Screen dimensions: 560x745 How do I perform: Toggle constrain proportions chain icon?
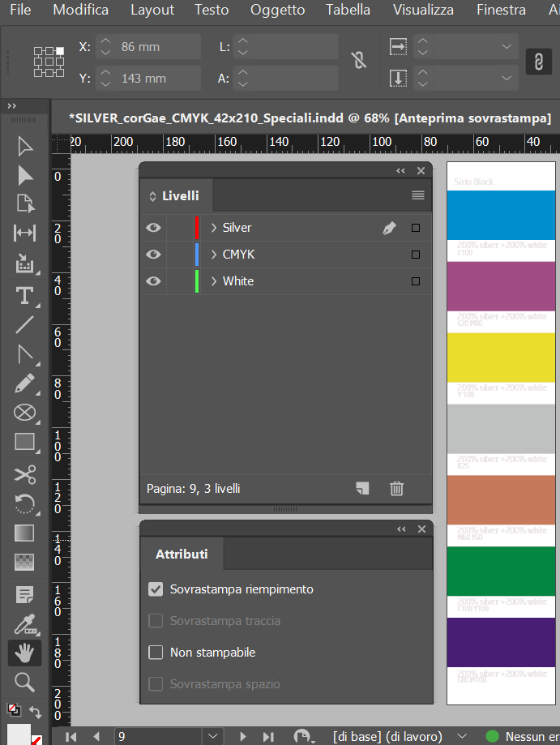pos(358,60)
